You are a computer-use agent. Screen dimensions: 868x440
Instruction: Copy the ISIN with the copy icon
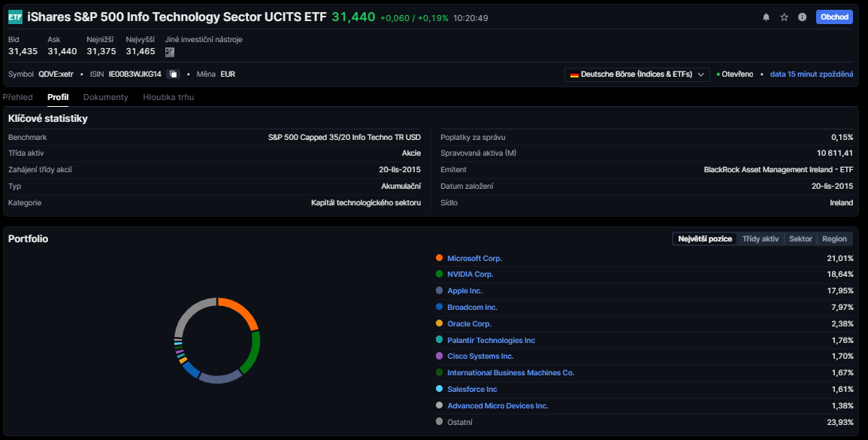point(174,74)
